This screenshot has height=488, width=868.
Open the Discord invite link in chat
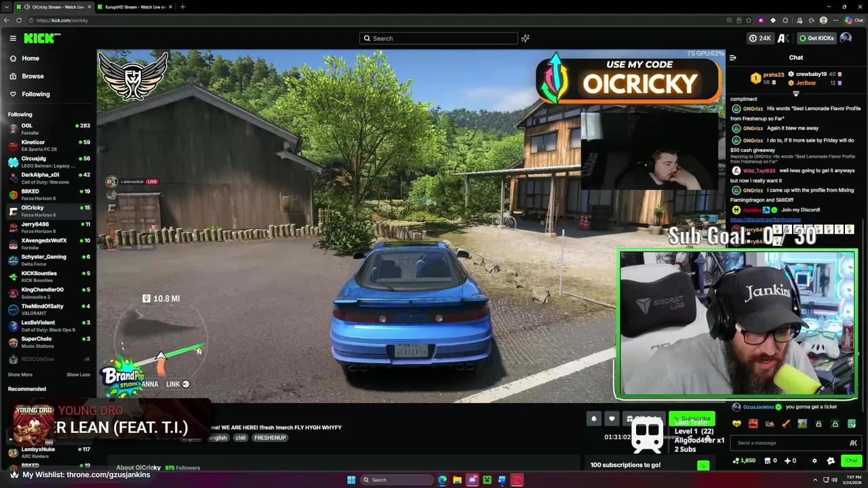[766, 220]
